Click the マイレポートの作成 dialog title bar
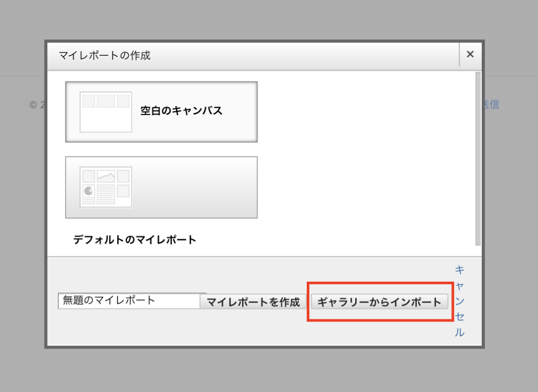538x392 pixels. click(252, 55)
